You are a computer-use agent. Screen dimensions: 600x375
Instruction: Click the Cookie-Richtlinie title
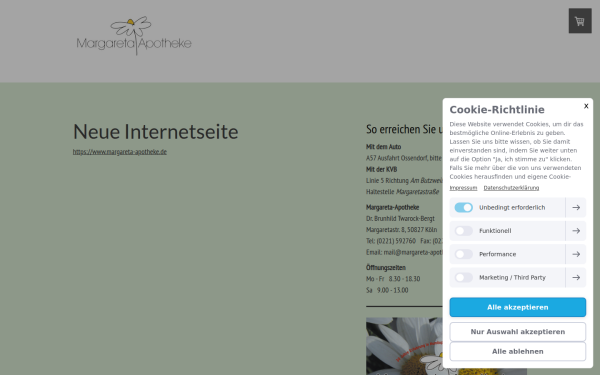[x=497, y=110]
